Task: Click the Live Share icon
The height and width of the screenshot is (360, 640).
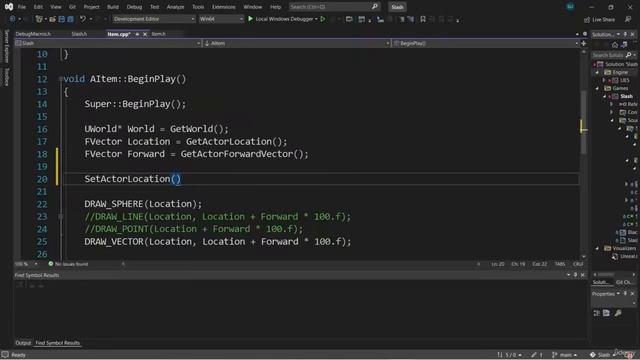Action: (x=587, y=20)
